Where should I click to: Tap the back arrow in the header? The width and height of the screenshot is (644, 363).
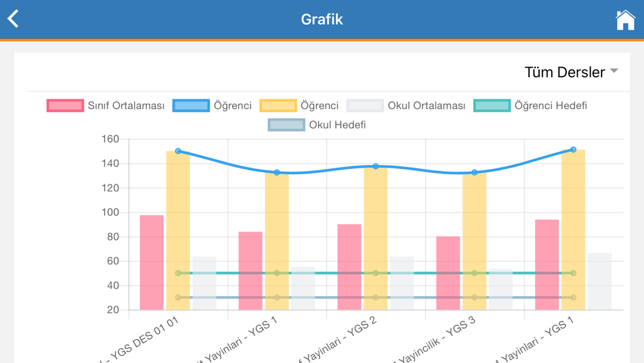tap(14, 19)
